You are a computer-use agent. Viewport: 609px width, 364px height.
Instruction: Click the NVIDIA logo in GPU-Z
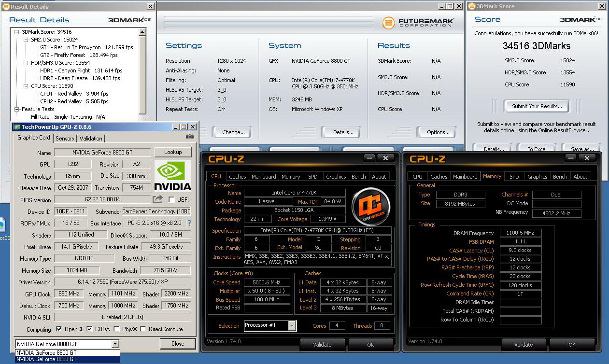[172, 176]
